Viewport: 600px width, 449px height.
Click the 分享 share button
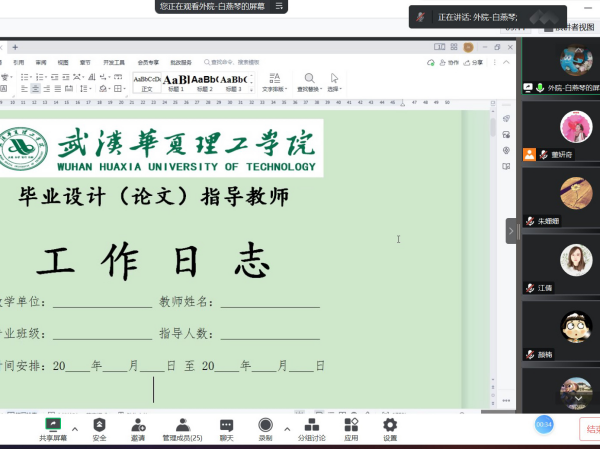(473, 62)
